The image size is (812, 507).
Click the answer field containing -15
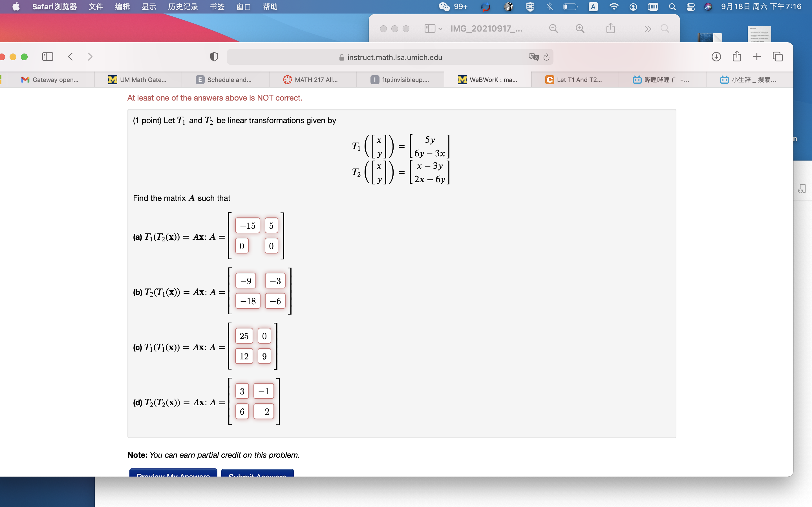[x=247, y=225]
